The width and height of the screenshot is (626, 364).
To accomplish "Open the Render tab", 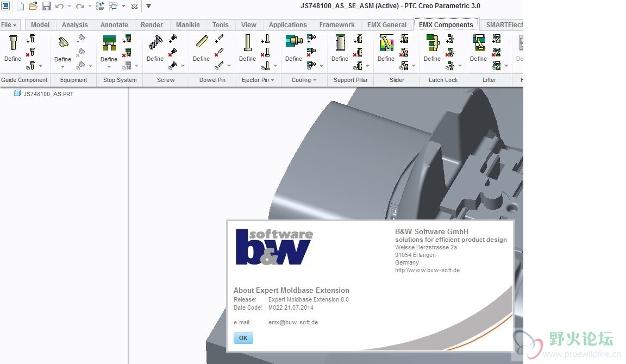I will (x=152, y=25).
